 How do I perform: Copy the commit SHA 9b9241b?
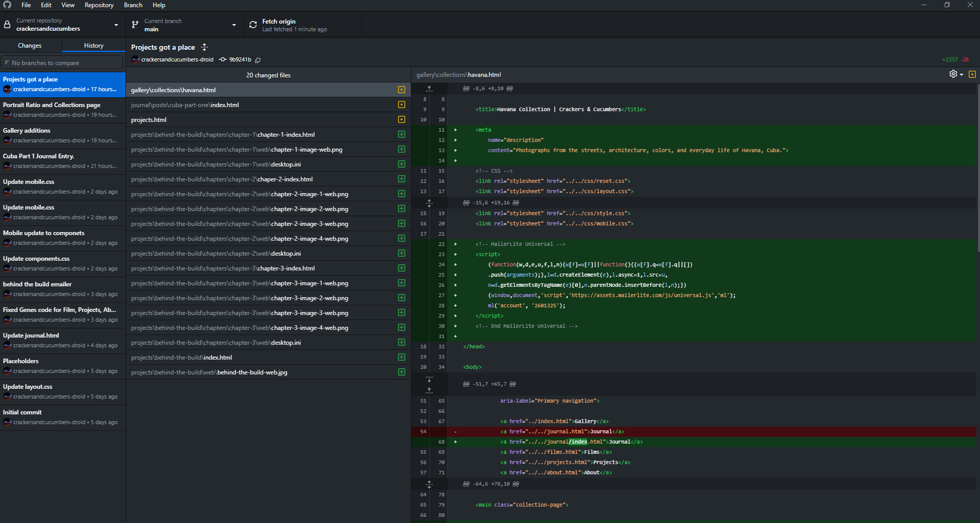[x=258, y=60]
